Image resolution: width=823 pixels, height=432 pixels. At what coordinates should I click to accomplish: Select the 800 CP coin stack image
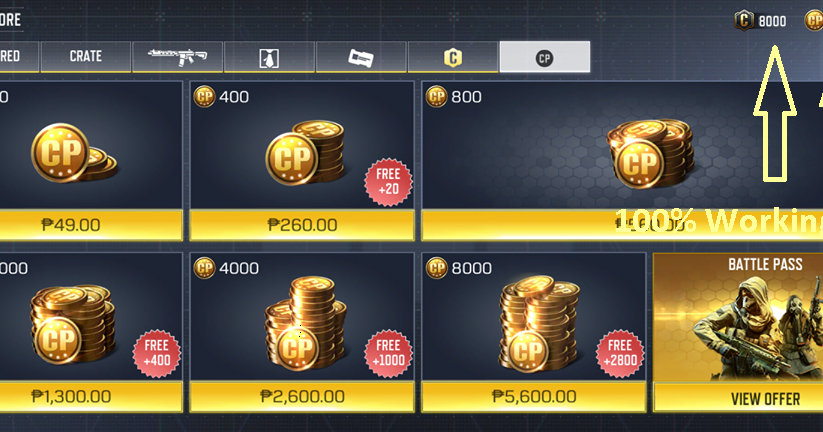tap(650, 154)
